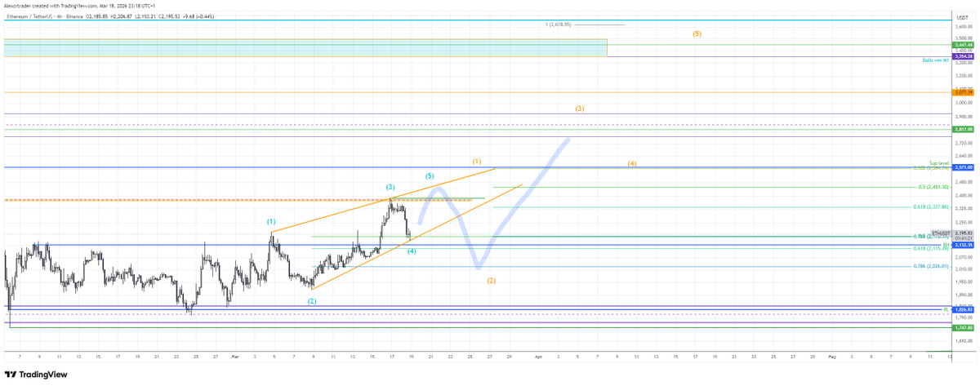Click the cyan (5) wave label
Screen dimensions: 980x386
pyautogui.click(x=430, y=176)
